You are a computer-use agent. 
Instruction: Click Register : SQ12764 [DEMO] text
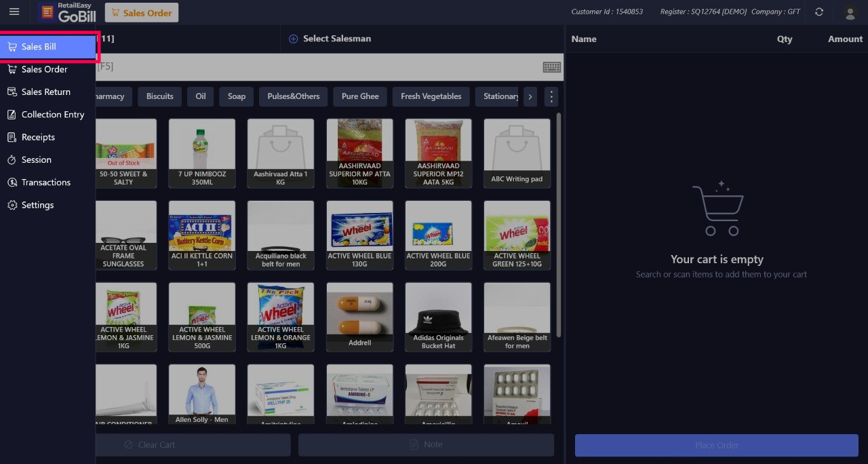[x=703, y=12]
